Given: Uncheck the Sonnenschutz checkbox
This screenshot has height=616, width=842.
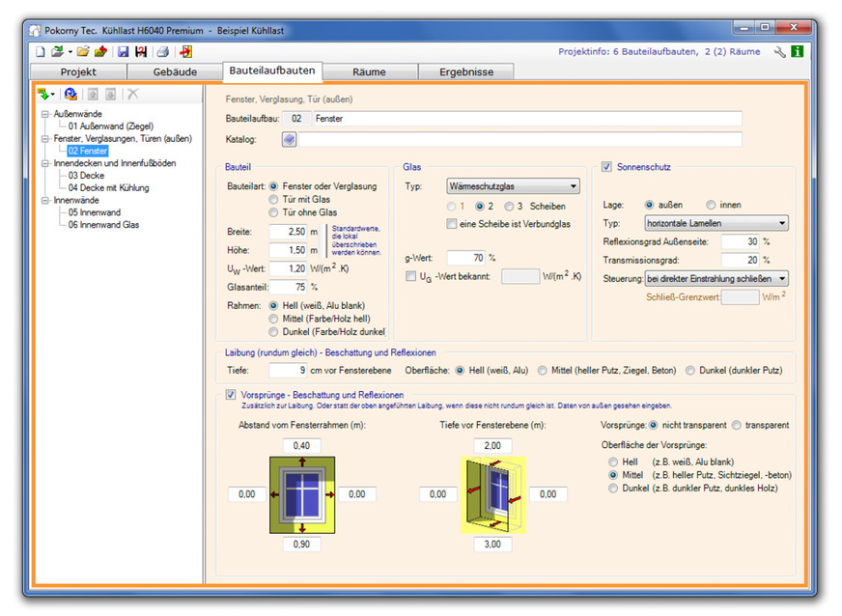Looking at the screenshot, I should [606, 166].
